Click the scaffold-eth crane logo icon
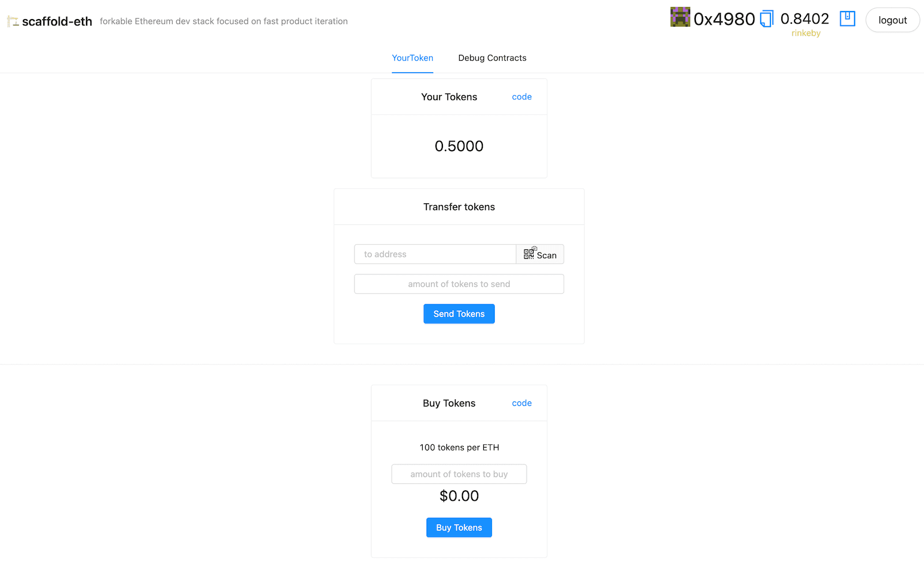 [x=13, y=21]
